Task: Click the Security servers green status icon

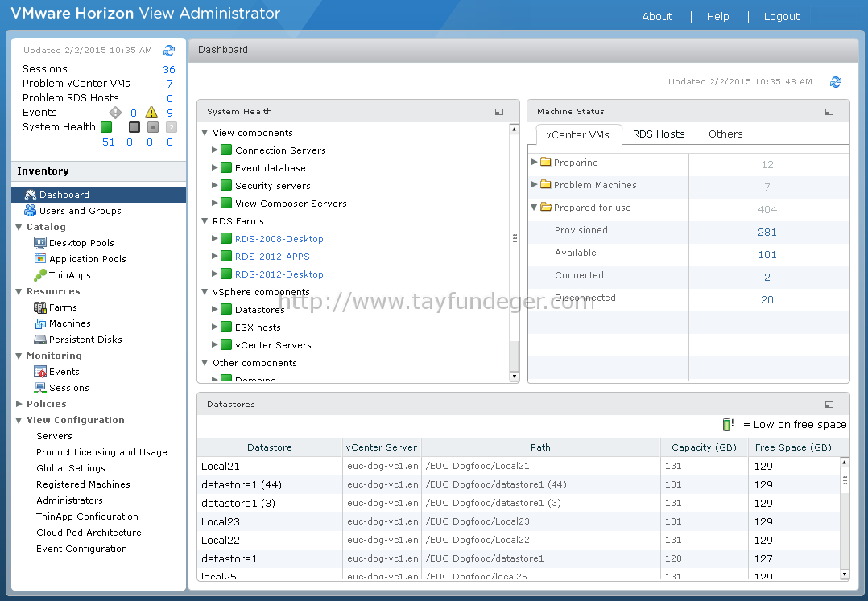Action: click(x=225, y=185)
